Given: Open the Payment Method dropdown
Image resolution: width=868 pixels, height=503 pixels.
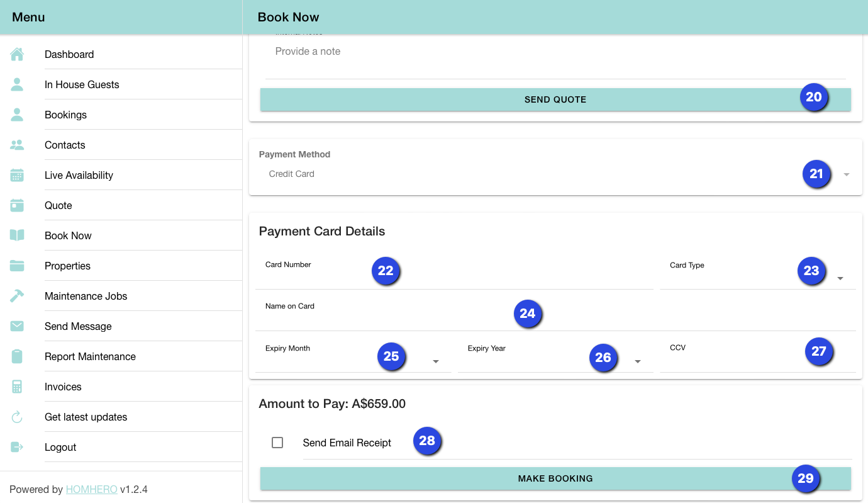Looking at the screenshot, I should pos(554,174).
